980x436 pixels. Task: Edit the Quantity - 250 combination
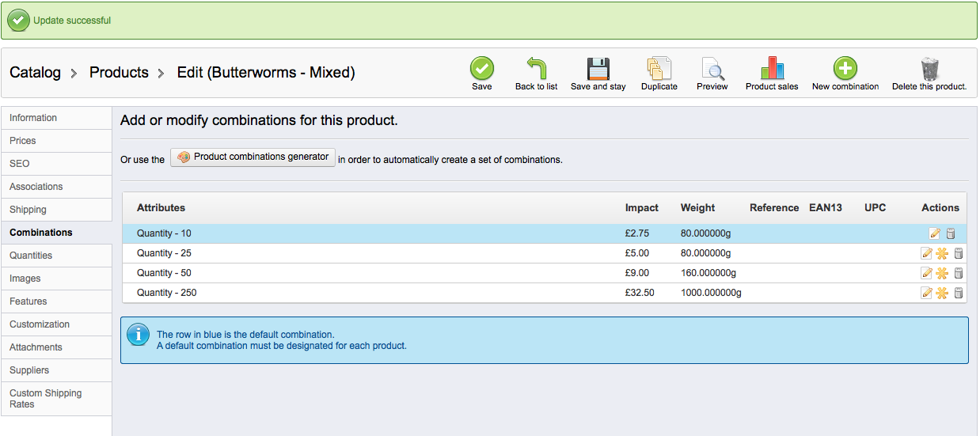click(x=927, y=293)
